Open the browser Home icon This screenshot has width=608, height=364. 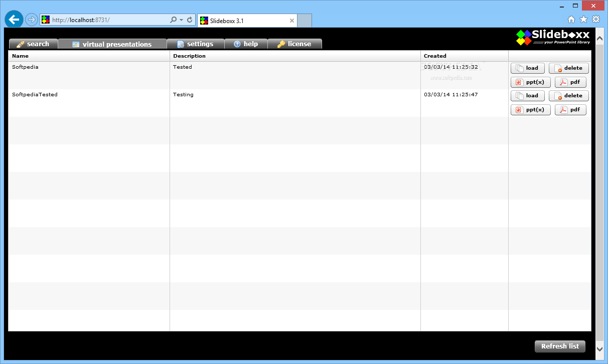coord(571,20)
